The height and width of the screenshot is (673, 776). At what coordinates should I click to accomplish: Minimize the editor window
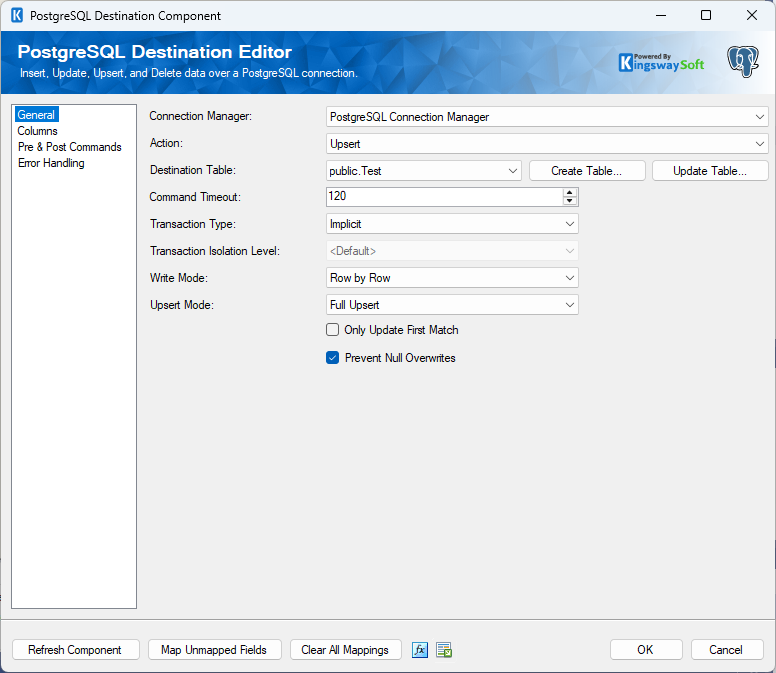[661, 15]
